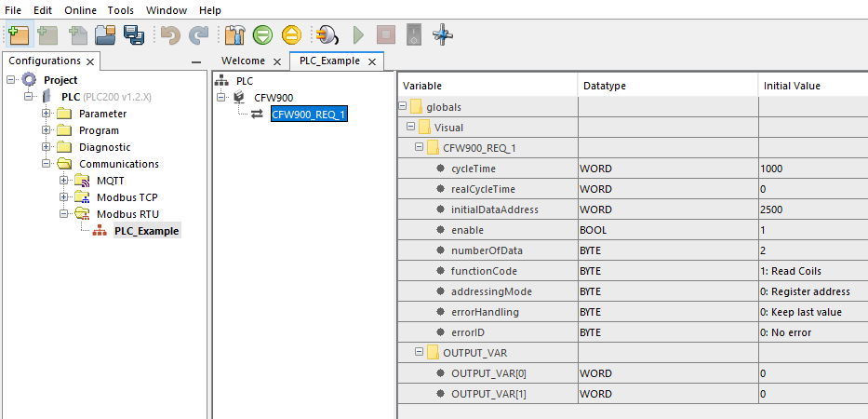Expand the Parameter folder in project tree
The height and width of the screenshot is (419, 868).
46,114
